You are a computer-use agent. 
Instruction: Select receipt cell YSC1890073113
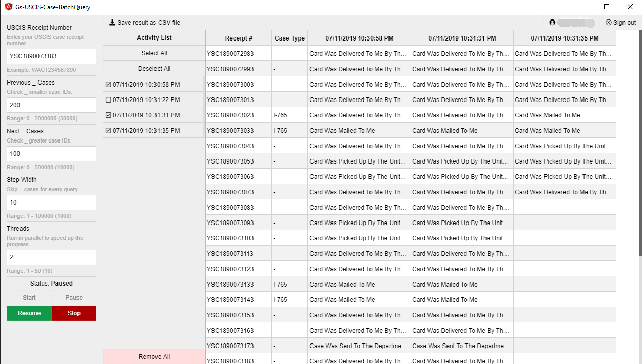(x=239, y=254)
